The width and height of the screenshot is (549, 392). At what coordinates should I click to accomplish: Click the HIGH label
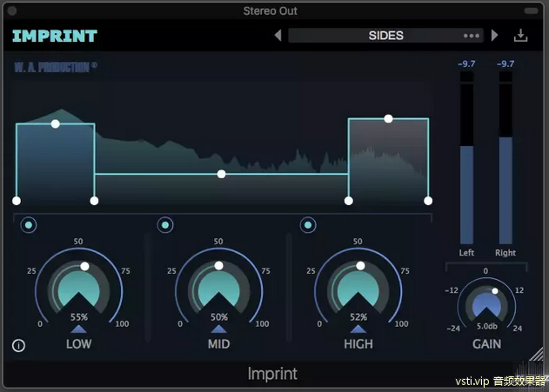click(x=358, y=344)
